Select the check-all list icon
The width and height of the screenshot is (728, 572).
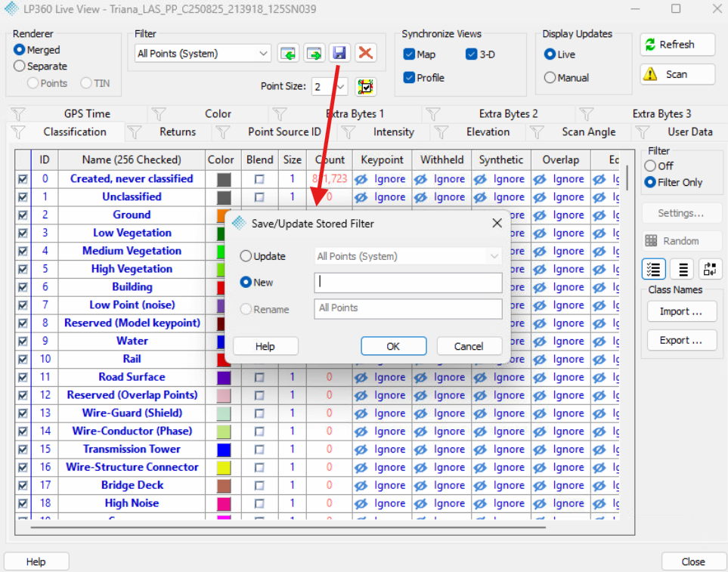653,269
